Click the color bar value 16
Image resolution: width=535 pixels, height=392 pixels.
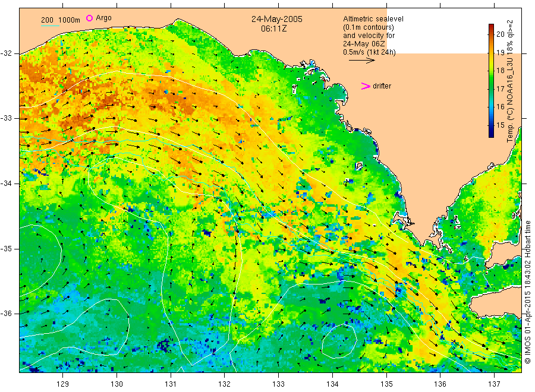coord(500,107)
